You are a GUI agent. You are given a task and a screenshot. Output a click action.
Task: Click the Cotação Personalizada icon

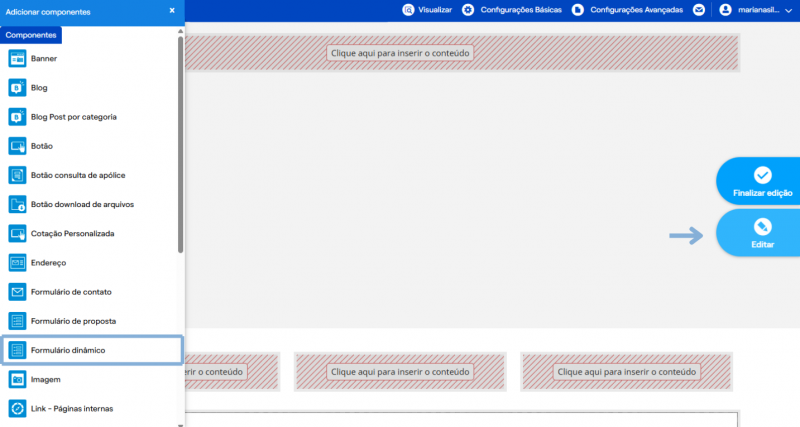[17, 234]
